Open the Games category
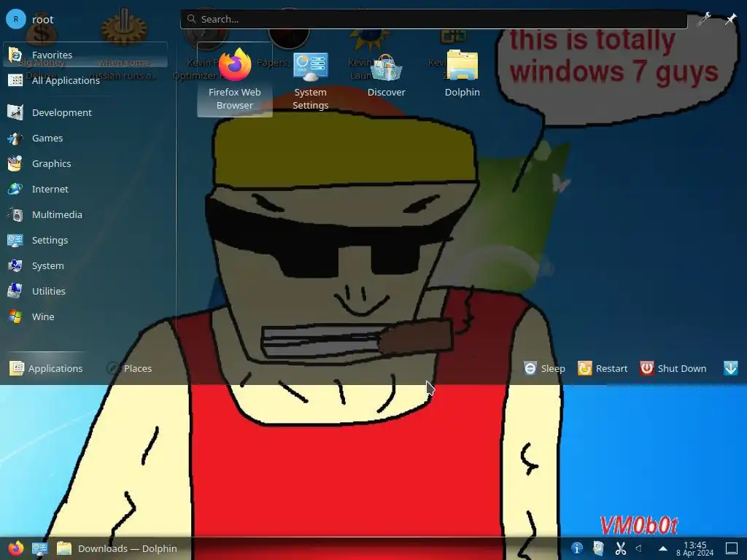Image resolution: width=747 pixels, height=560 pixels. [85, 138]
